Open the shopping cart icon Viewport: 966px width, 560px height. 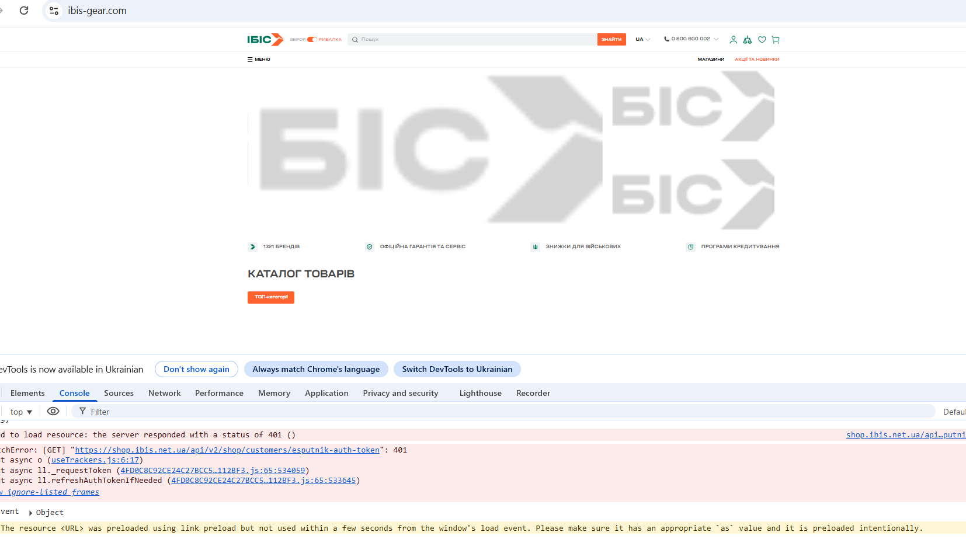click(x=776, y=40)
